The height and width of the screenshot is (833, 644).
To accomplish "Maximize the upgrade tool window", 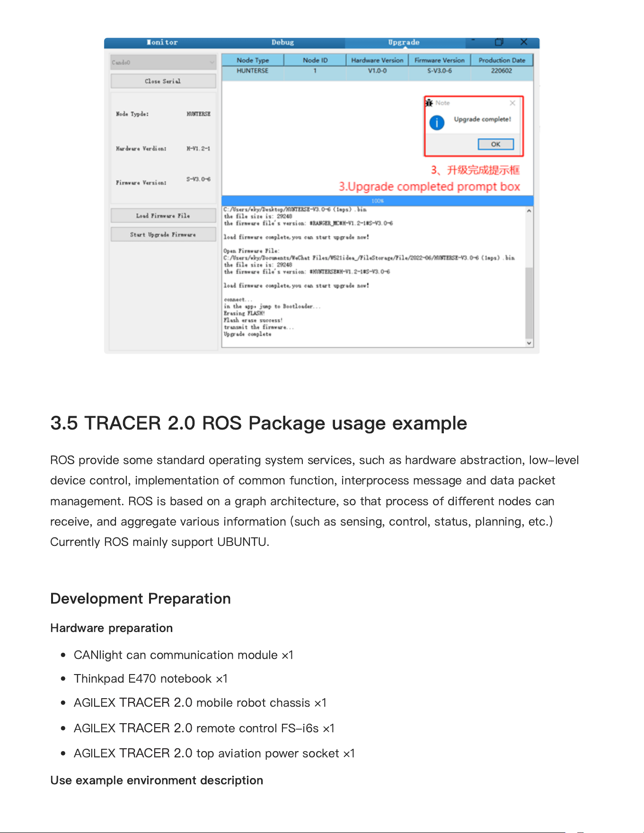I will coord(499,42).
